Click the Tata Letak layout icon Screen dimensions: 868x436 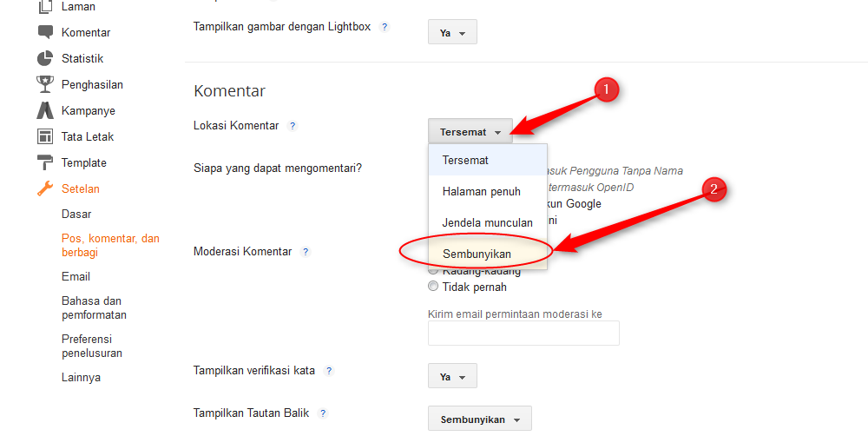[45, 136]
